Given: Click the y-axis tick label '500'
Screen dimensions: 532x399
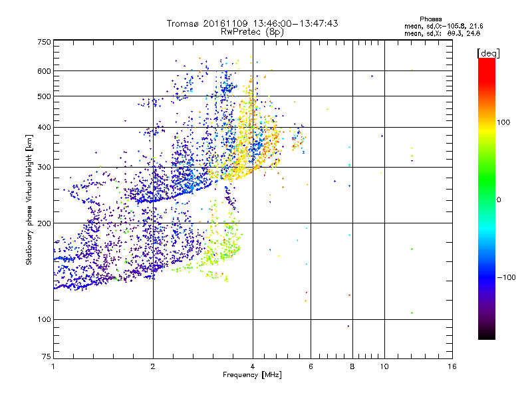Looking at the screenshot, I should (44, 96).
